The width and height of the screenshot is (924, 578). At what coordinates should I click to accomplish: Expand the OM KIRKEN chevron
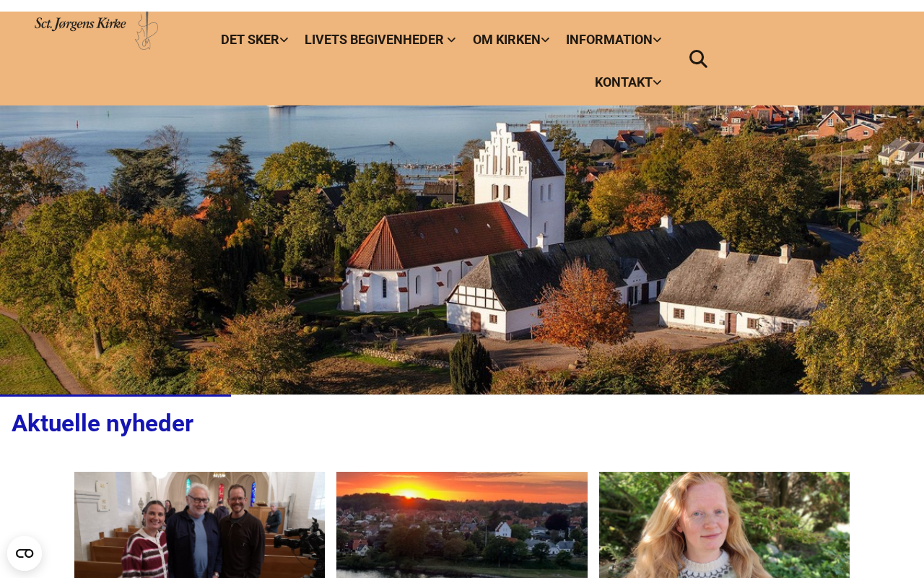pos(545,40)
